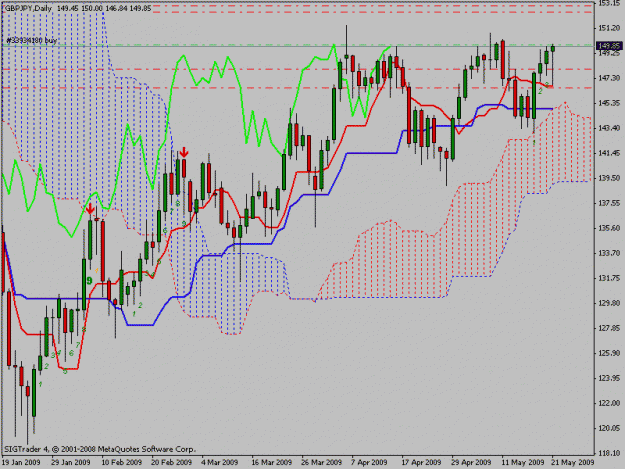Click the GBPJPY,Daily chart title text
The width and height of the screenshot is (625, 469).
tap(28, 8)
